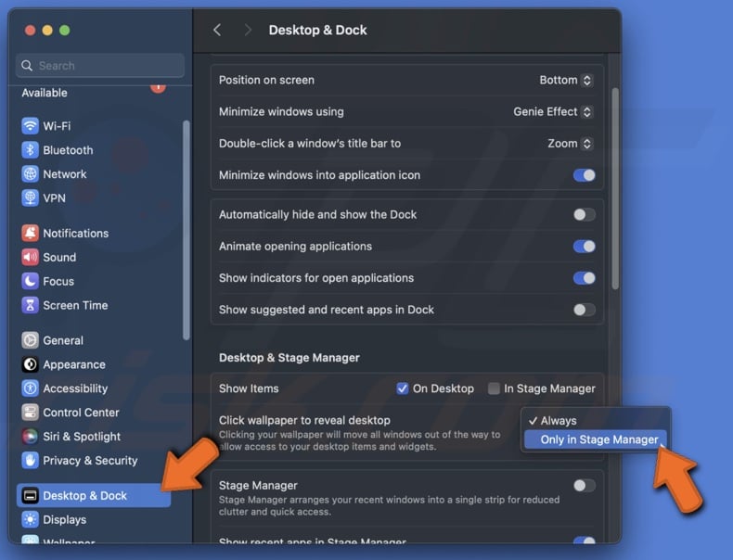Open the Appearance icon in sidebar
Viewport: 733px width, 560px height.
tap(30, 364)
